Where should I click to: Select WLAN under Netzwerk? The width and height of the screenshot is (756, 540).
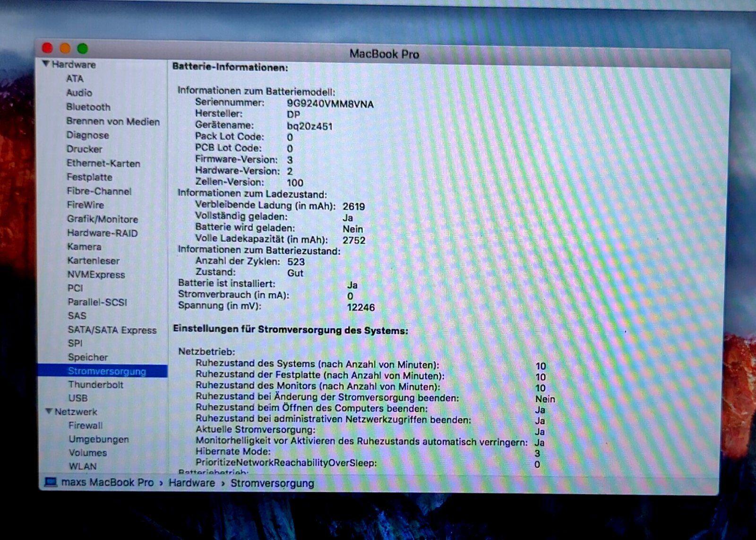coord(83,466)
